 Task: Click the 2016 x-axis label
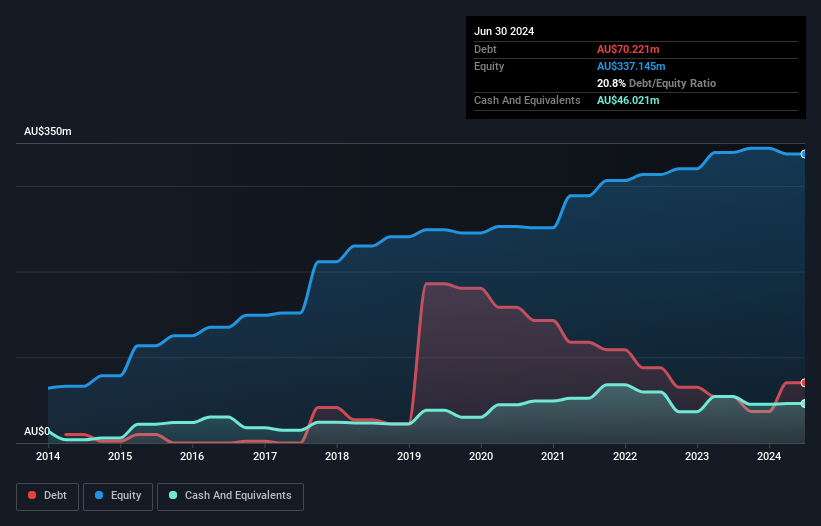pos(192,456)
